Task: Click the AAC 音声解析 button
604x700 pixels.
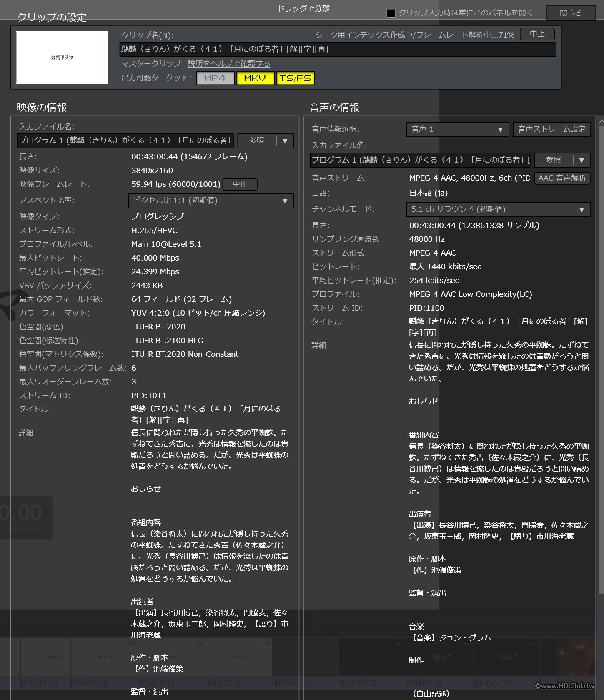Action: coord(562,178)
